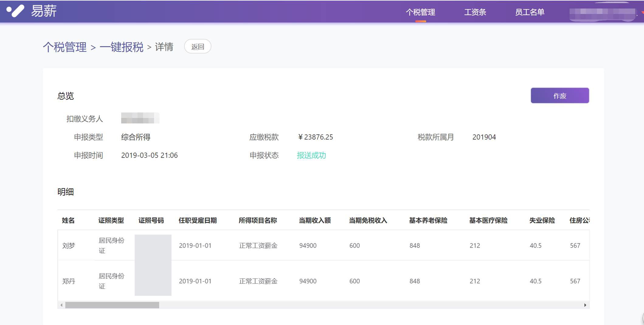This screenshot has height=325, width=644.
Task: Click the 个税管理 breadcrumb link
Action: pos(65,47)
